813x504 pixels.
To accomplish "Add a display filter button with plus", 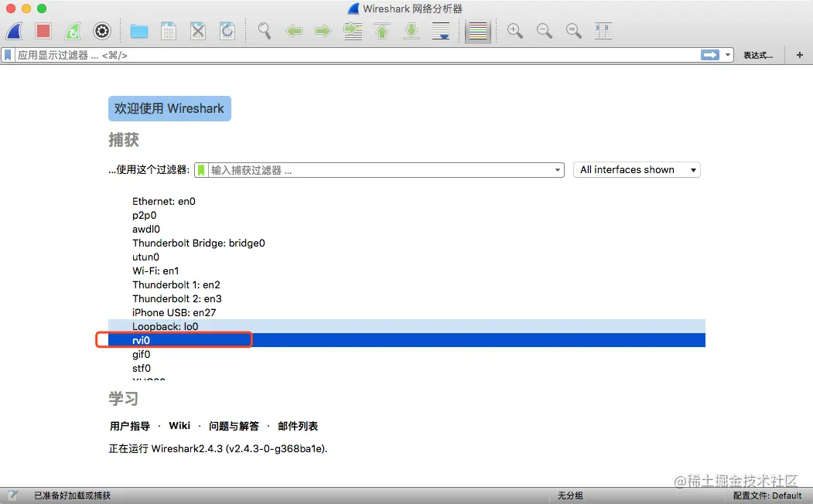I will tap(800, 55).
